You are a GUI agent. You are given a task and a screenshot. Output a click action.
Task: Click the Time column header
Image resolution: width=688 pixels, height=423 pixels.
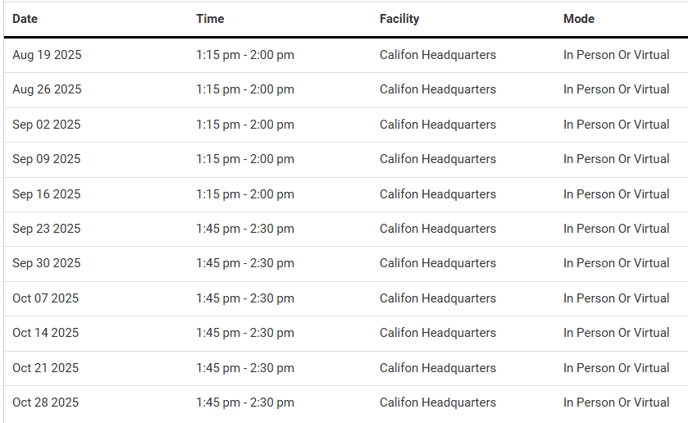[x=210, y=19]
